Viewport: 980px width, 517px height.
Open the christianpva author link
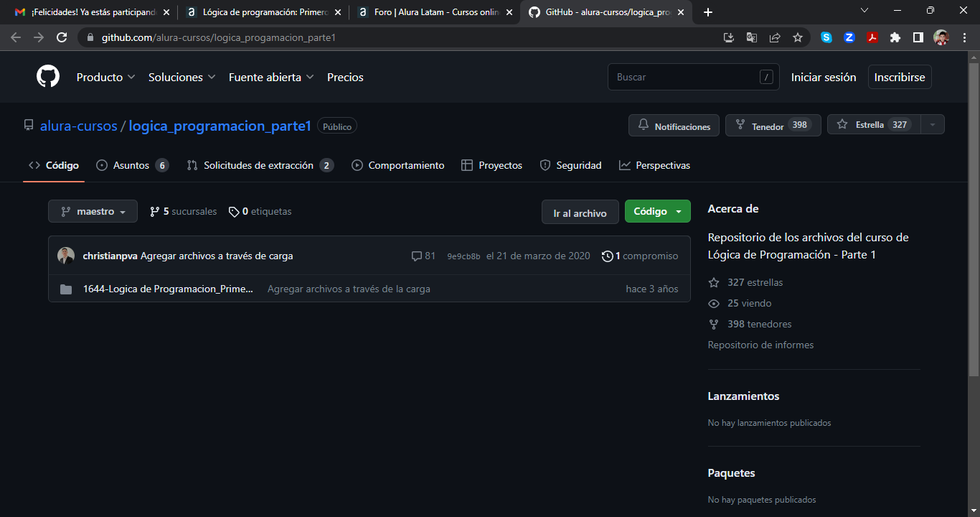[110, 256]
